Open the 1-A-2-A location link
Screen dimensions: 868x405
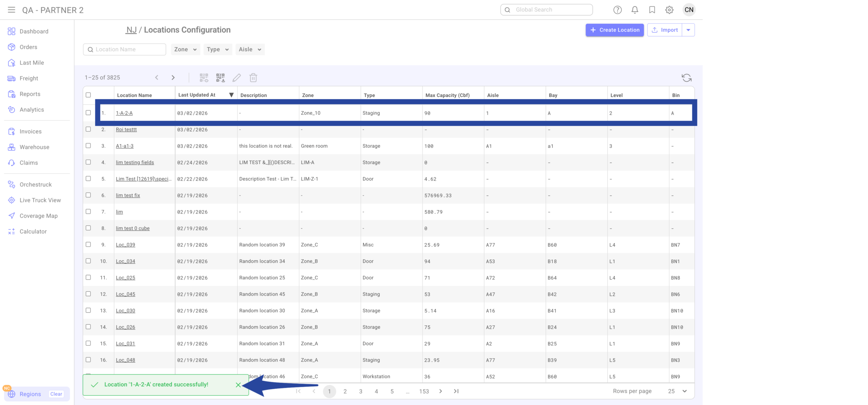pos(124,113)
